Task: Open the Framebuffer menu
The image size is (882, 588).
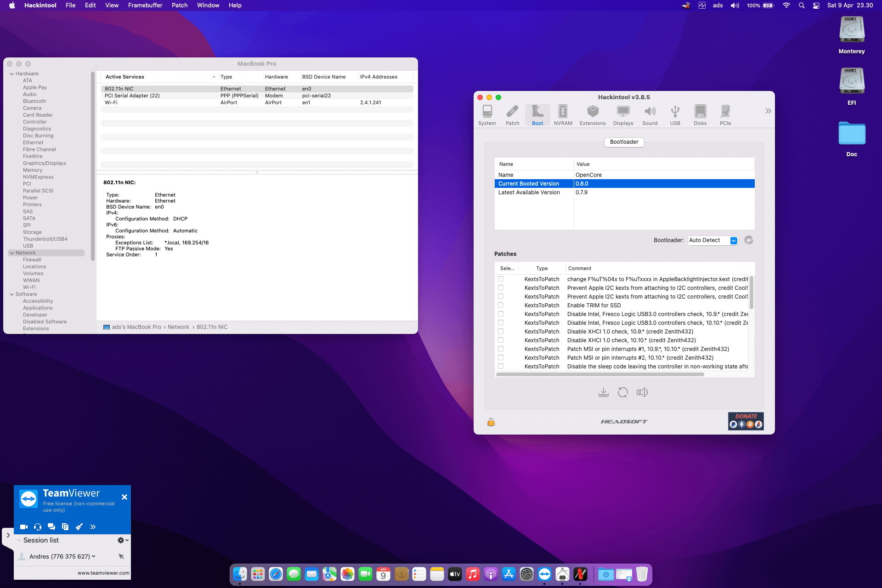Action: (x=145, y=6)
